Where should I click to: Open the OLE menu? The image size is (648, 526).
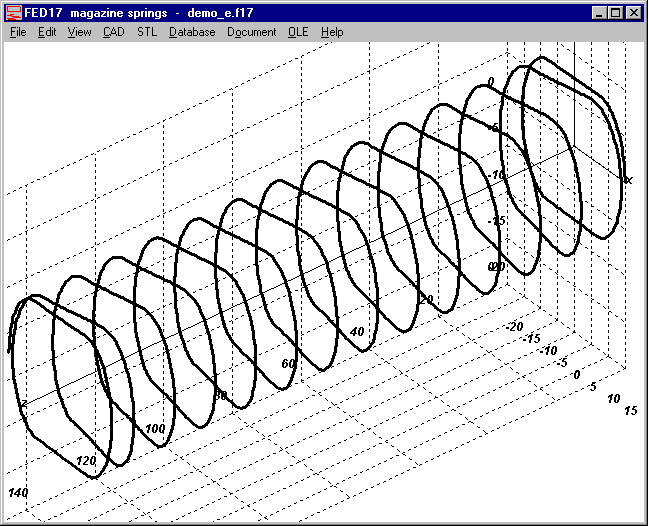298,32
